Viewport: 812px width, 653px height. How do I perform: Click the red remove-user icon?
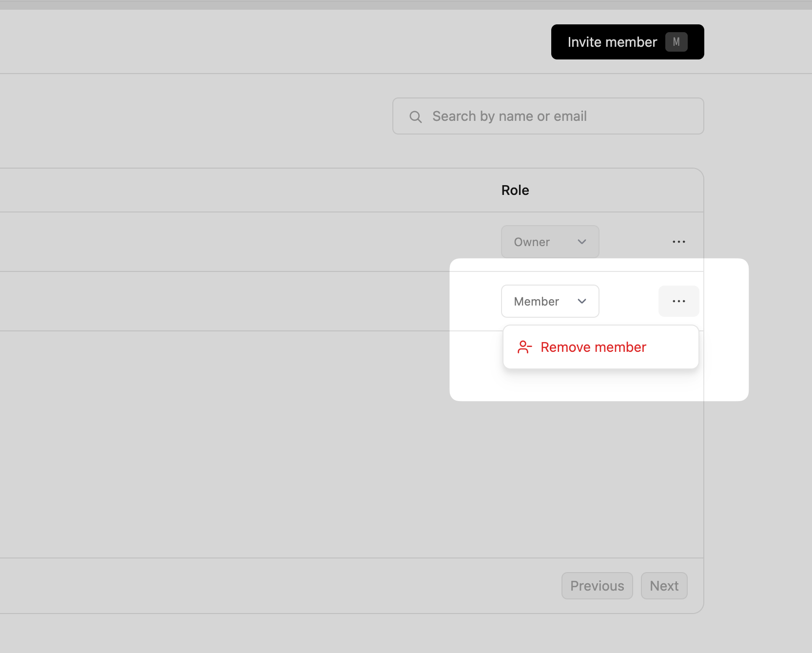[524, 347]
